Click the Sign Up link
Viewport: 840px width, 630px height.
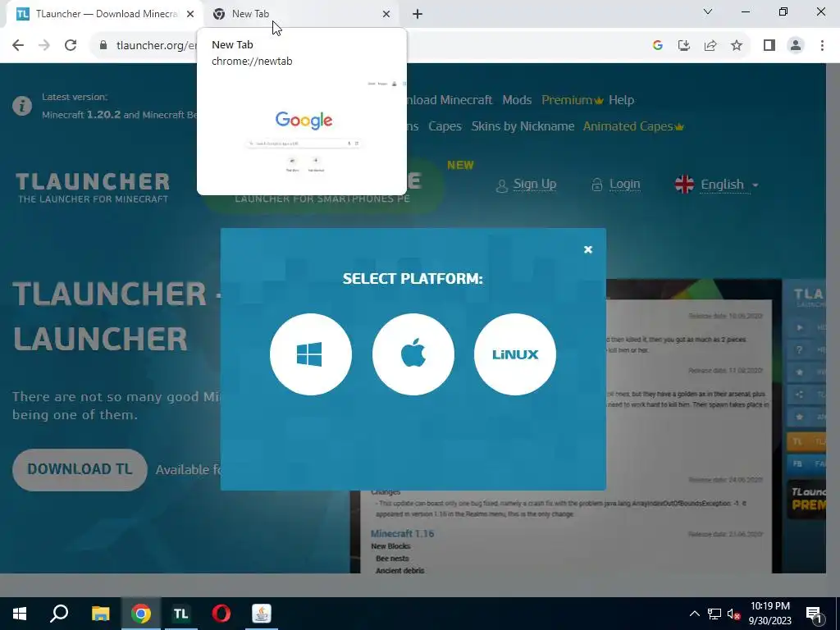click(x=526, y=185)
